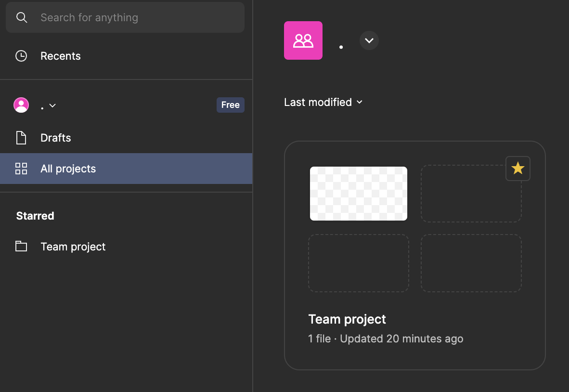Click the Team project card title

(x=347, y=319)
